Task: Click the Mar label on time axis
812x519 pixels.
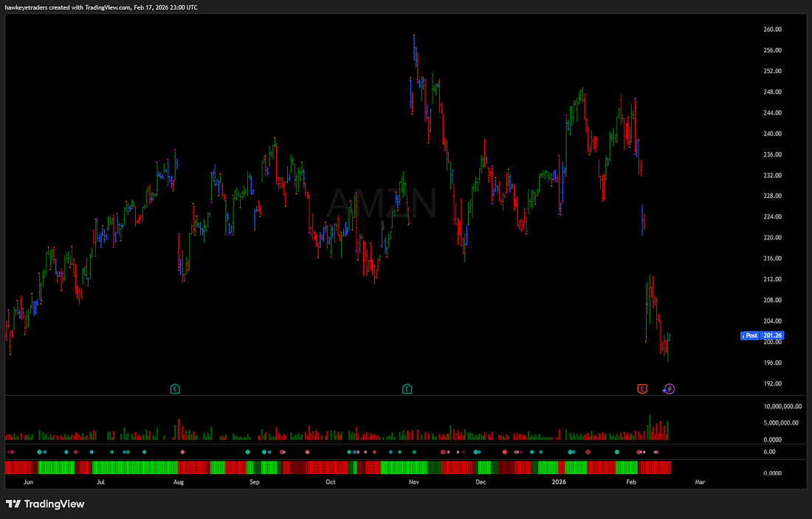Action: pyautogui.click(x=700, y=481)
